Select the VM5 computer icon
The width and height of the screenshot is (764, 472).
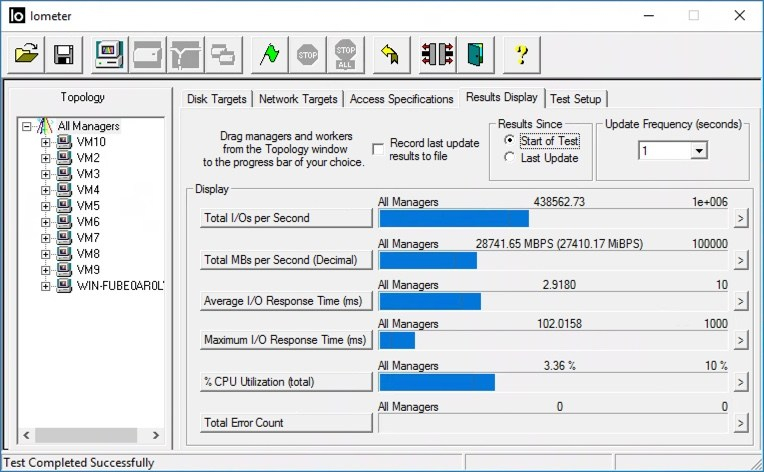pyautogui.click(x=64, y=206)
